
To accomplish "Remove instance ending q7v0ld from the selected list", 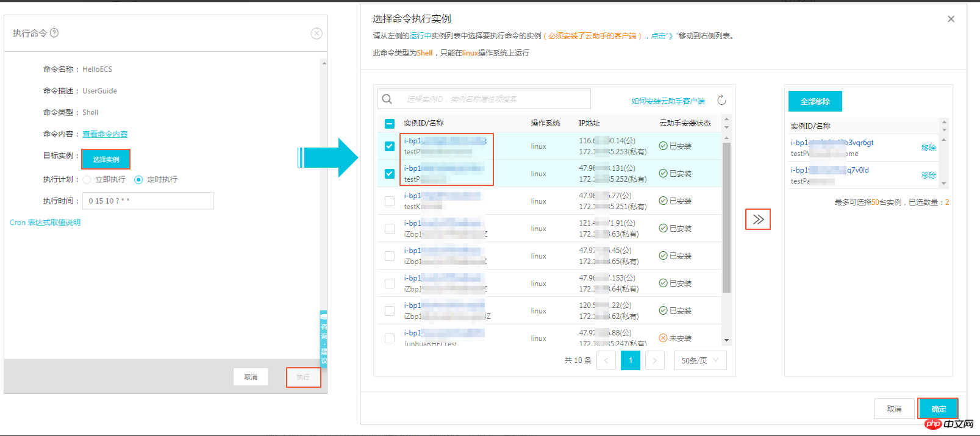I will point(929,176).
